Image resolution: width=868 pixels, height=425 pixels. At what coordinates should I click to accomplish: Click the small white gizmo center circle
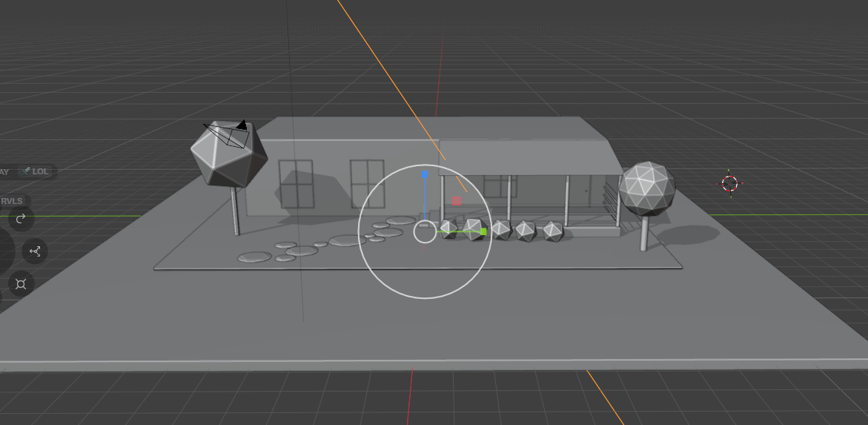[425, 231]
